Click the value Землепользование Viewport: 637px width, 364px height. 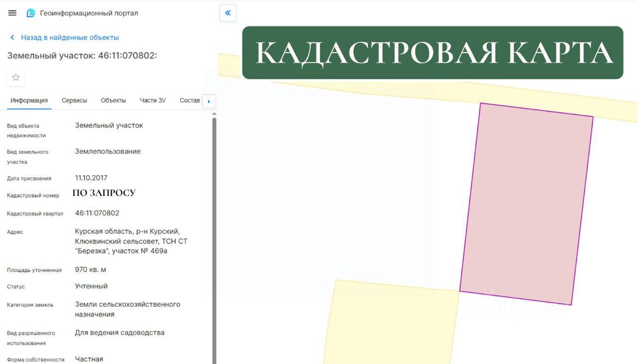pos(108,151)
